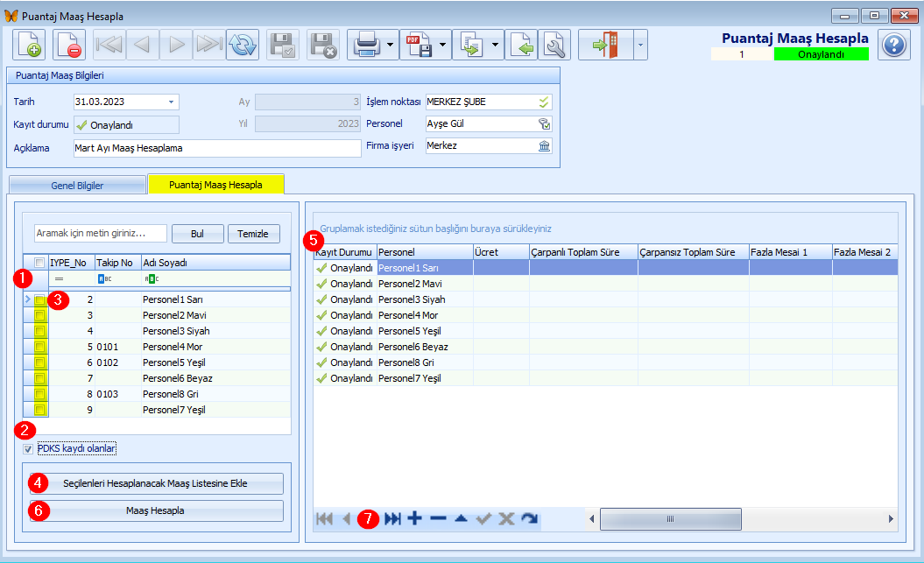Open Adı Soyadı filter condition selector
This screenshot has height=563, width=924.
pos(152,278)
